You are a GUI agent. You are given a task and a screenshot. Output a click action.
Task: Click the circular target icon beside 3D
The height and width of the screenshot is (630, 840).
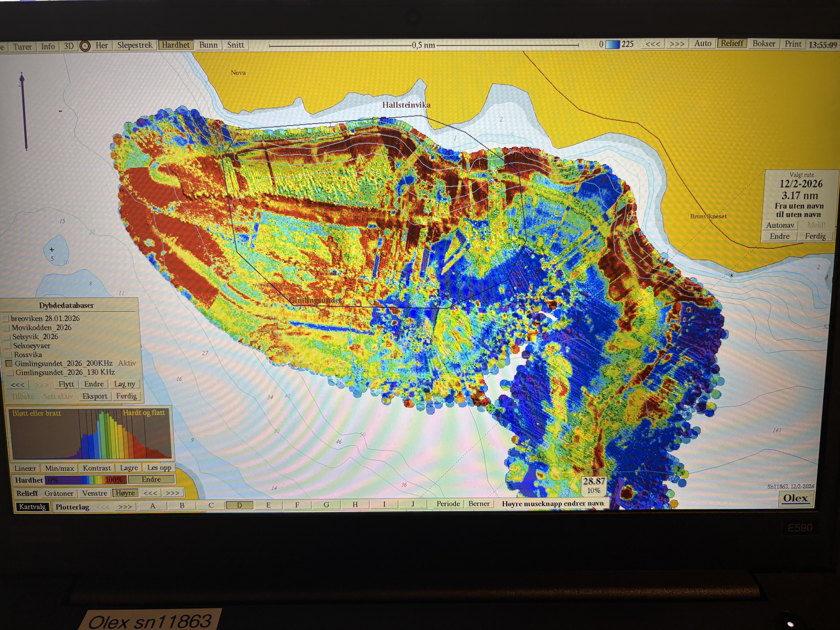(x=85, y=46)
